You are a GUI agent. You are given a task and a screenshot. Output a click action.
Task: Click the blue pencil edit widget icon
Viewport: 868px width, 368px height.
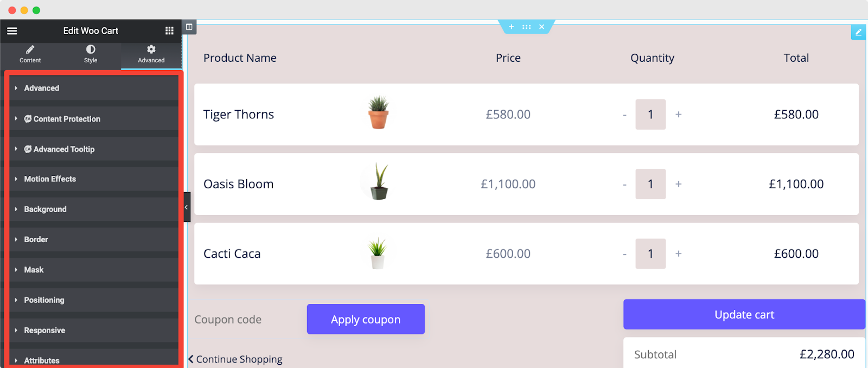[x=858, y=33]
